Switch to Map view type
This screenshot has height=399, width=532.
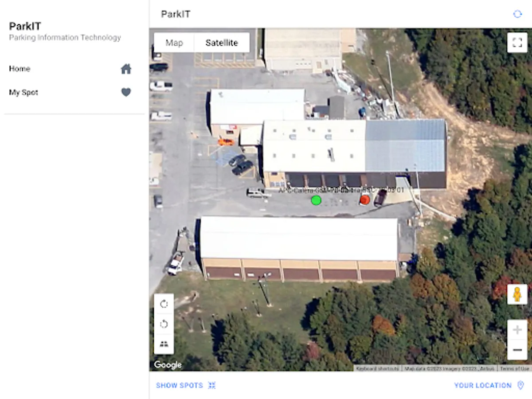174,43
